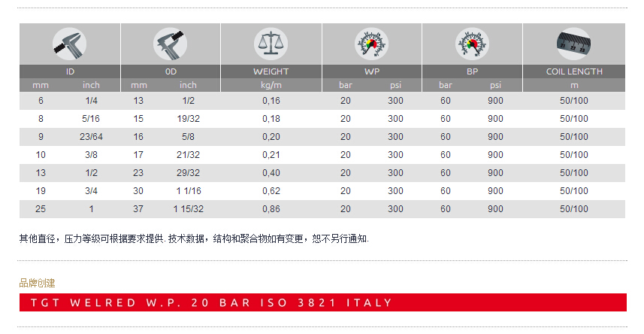Viewport: 644px width, 334px height.
Task: Click the 19/32 outer diameter value
Action: tap(188, 119)
